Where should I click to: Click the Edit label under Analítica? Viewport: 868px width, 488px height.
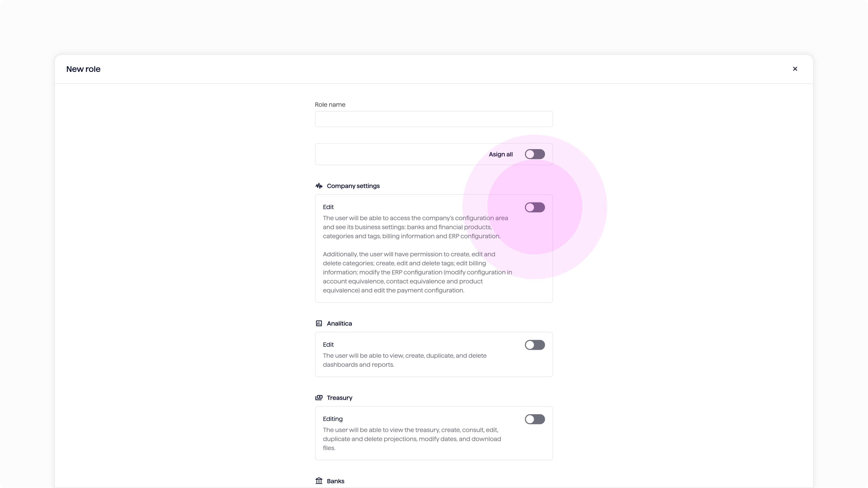(x=328, y=345)
